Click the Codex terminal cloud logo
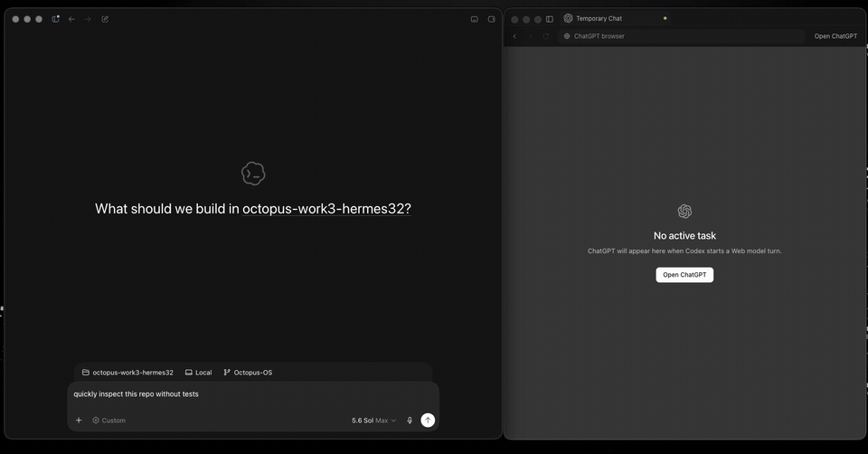868x454 pixels. [253, 174]
